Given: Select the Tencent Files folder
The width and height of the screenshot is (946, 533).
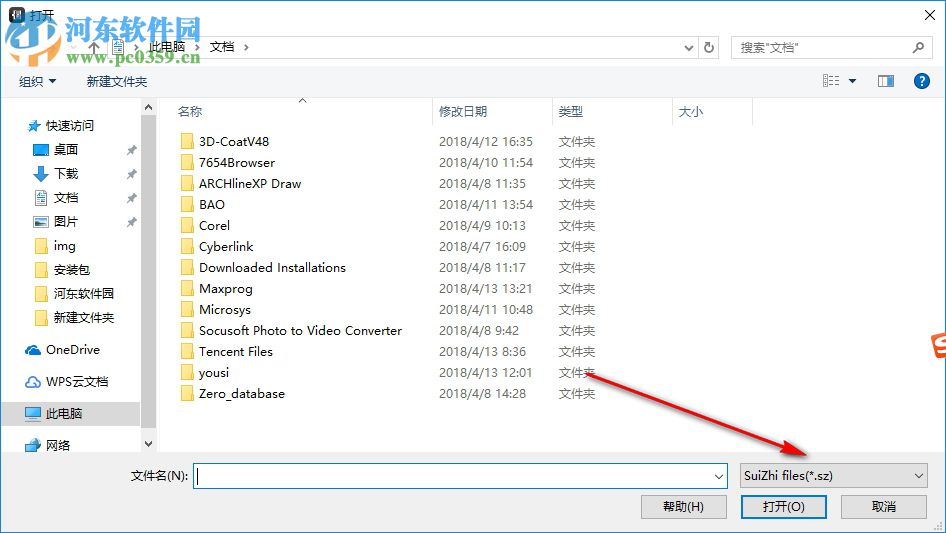Looking at the screenshot, I should 235,351.
